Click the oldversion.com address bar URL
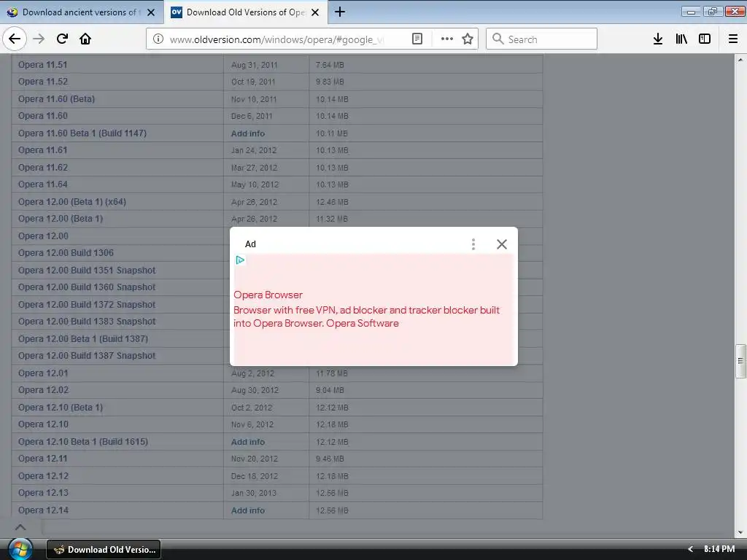This screenshot has height=560, width=747. point(276,39)
